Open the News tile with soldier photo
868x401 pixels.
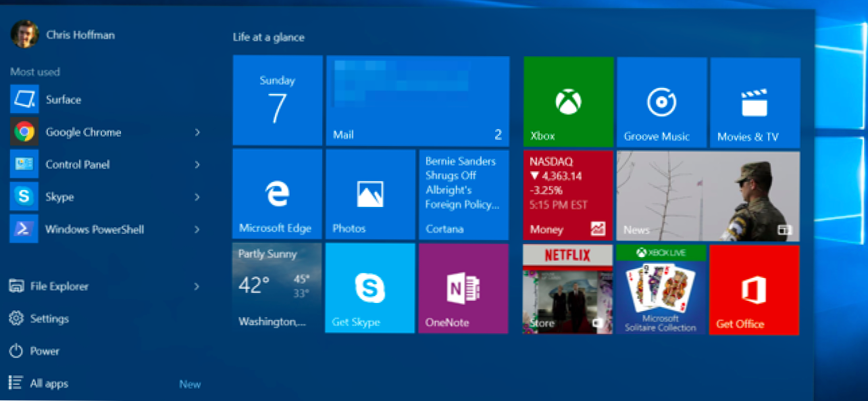click(x=708, y=196)
